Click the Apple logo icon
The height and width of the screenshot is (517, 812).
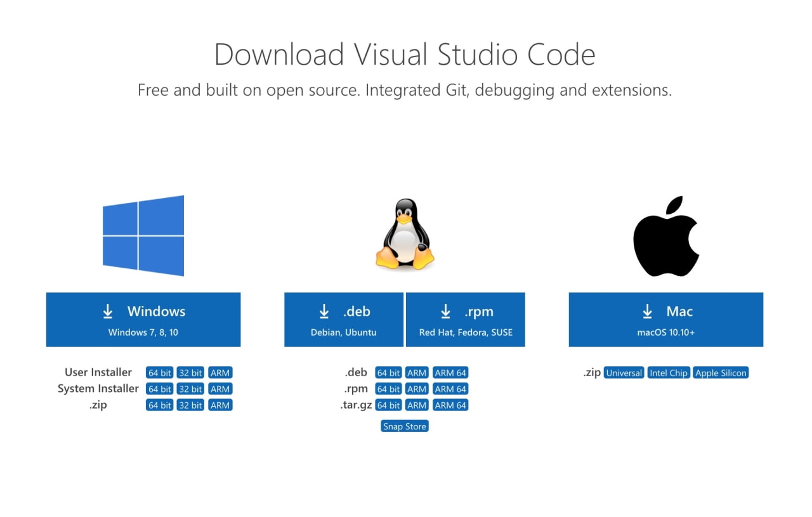point(665,236)
